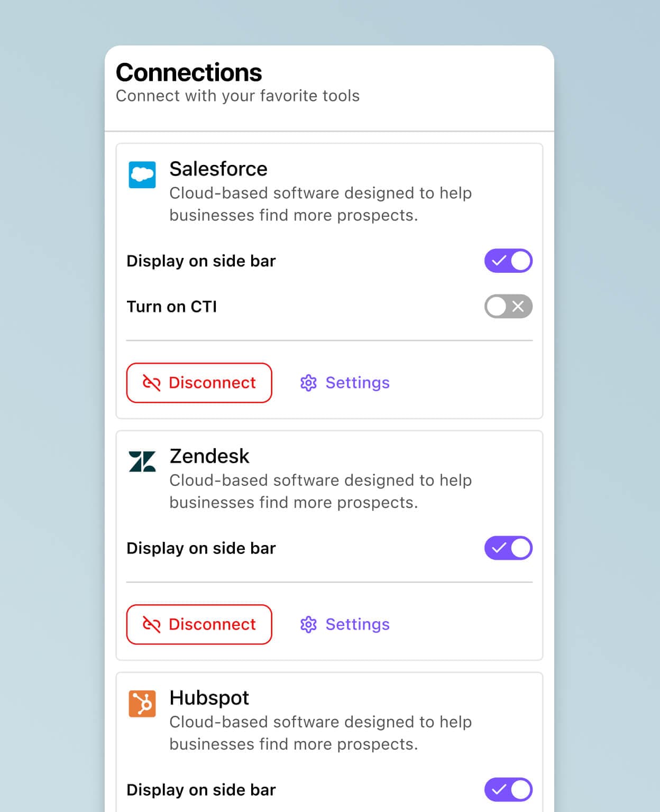
Task: Click the Salesforce connection title
Action: click(x=218, y=169)
